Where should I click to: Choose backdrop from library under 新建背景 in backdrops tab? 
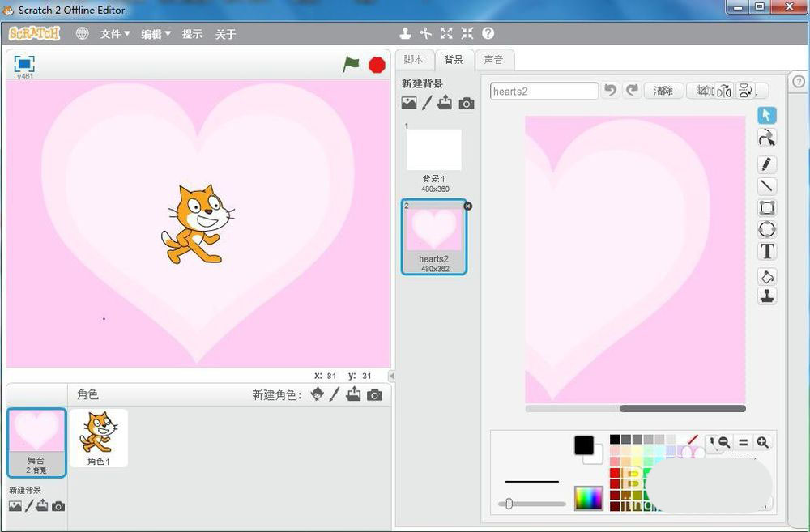click(x=408, y=103)
